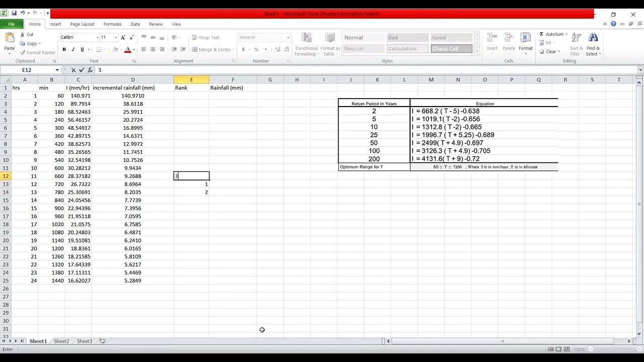Align text to the left
This screenshot has height=362, width=644.
[x=144, y=49]
